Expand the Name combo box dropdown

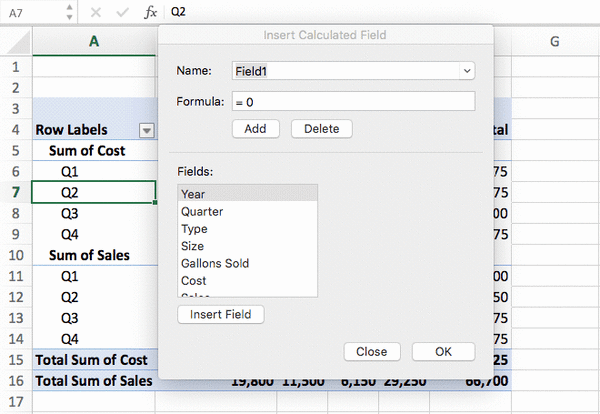(x=467, y=72)
